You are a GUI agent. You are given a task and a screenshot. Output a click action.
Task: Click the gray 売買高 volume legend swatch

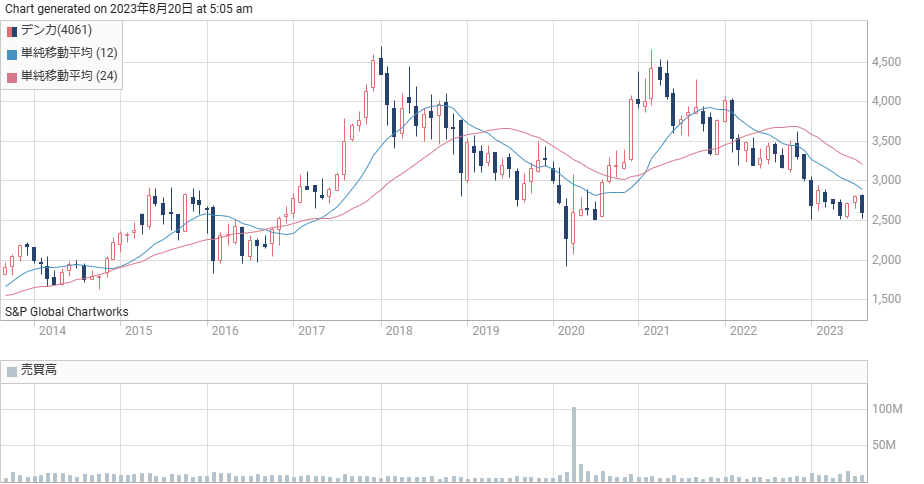tap(12, 371)
